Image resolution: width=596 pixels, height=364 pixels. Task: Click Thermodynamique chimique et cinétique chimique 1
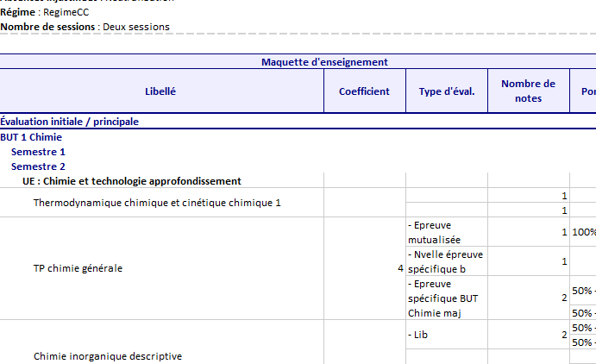coord(157,203)
